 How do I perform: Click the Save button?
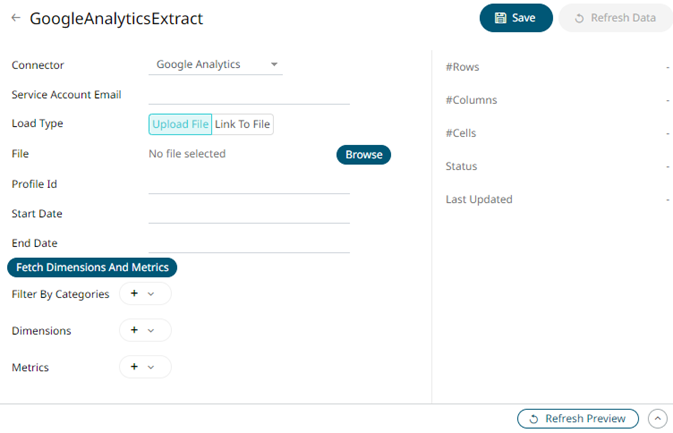[x=516, y=18]
